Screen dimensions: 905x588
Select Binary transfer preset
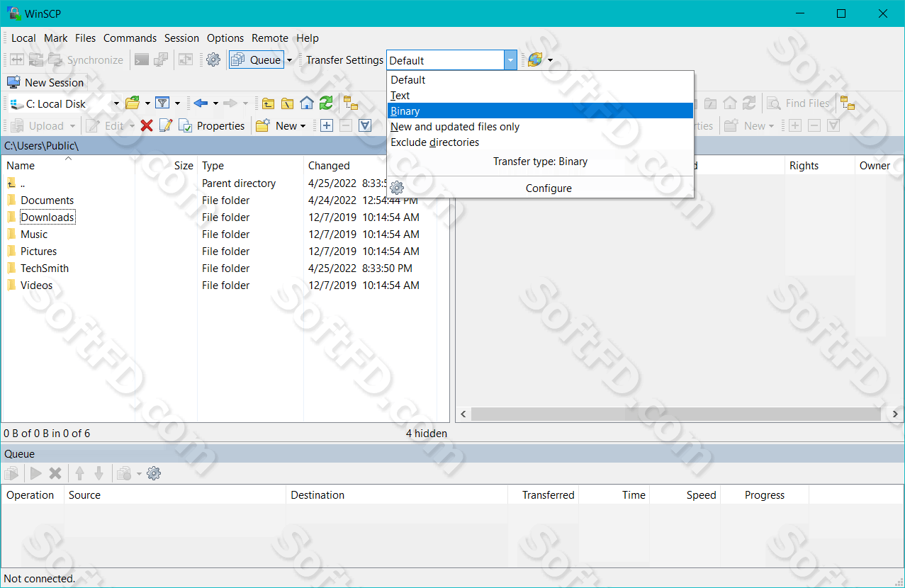[x=540, y=111]
